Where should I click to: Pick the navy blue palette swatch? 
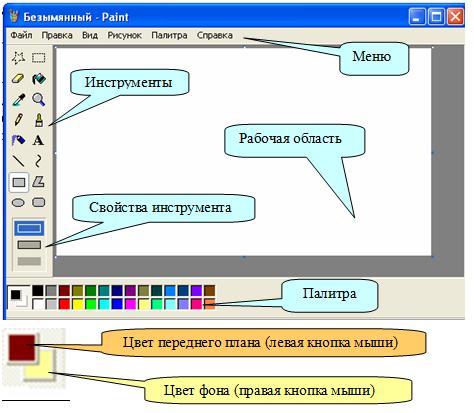tap(117, 291)
